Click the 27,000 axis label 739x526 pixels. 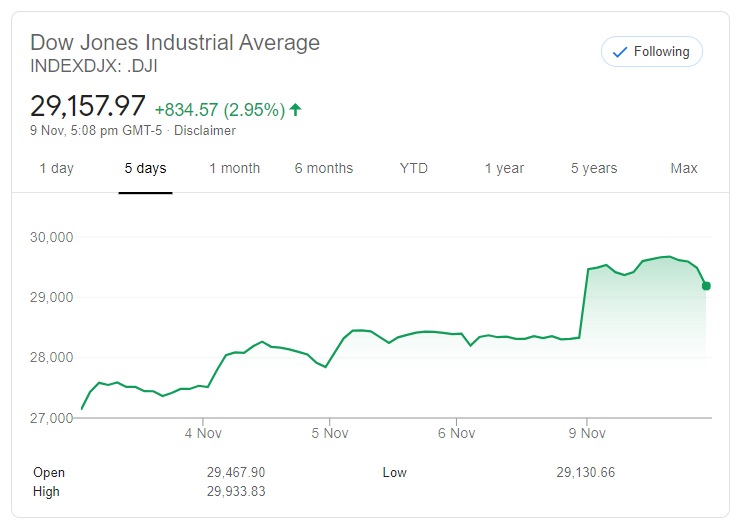52,418
